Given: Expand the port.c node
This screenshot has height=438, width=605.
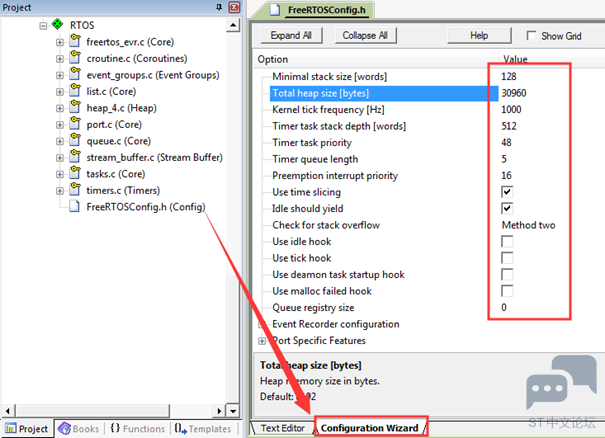Looking at the screenshot, I should click(x=60, y=125).
